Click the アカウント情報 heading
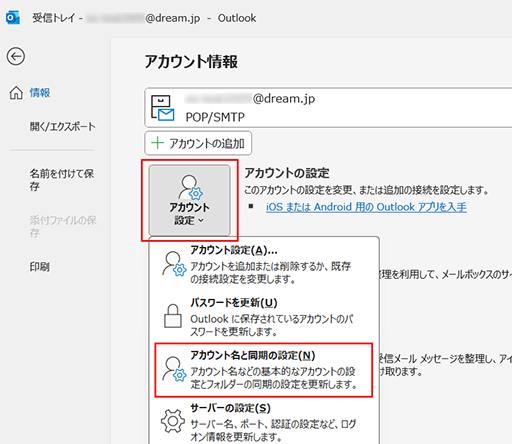 [x=191, y=62]
